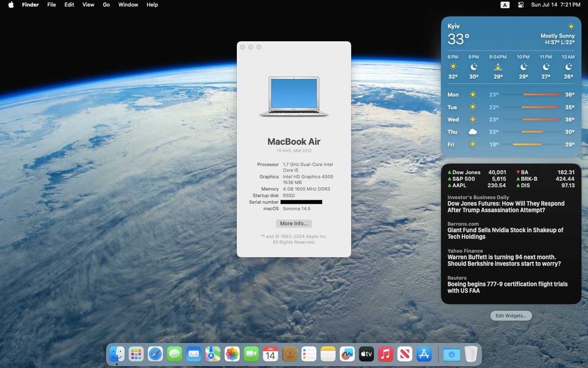Click Kyiv in the weather widget
588x368 pixels.
tap(453, 26)
